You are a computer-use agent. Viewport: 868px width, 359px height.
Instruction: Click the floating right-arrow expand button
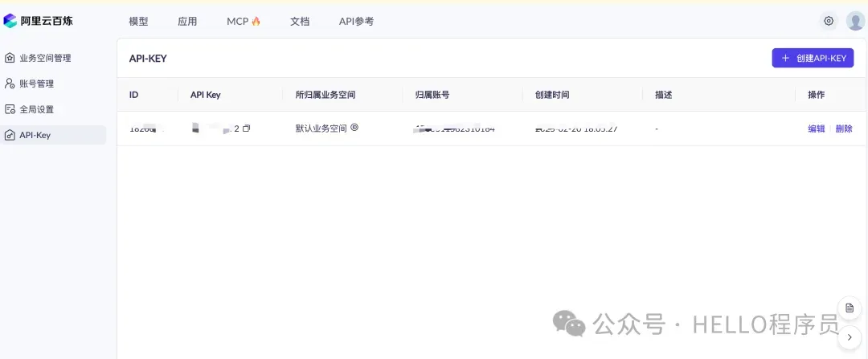pos(850,337)
